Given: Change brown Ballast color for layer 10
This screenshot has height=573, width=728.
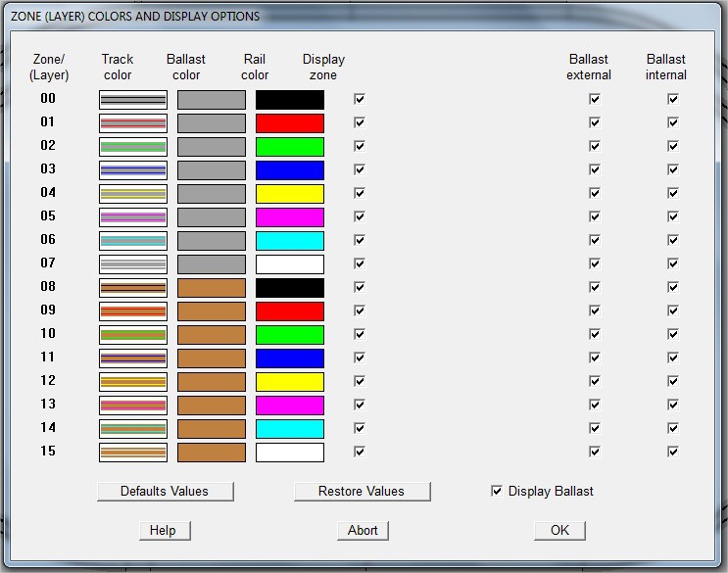Looking at the screenshot, I should (212, 335).
